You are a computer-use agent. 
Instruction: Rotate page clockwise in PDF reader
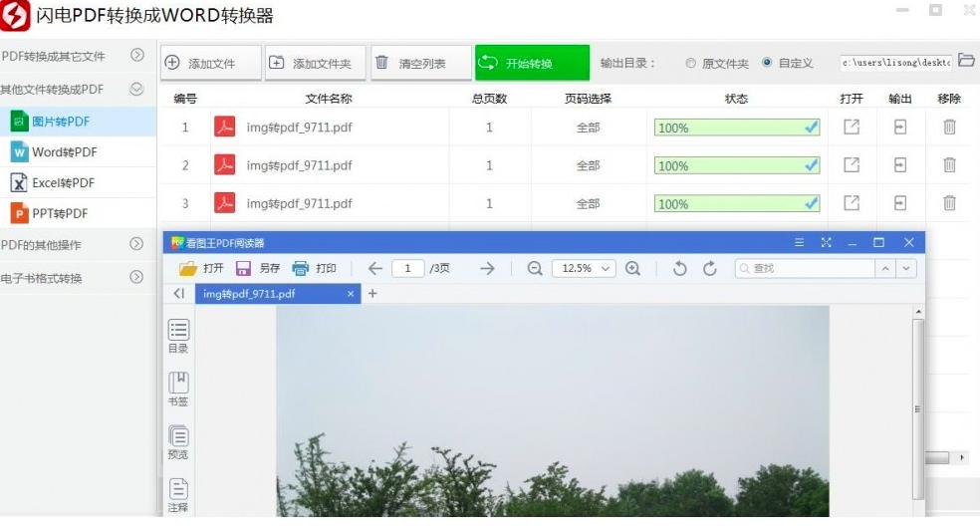pos(710,269)
